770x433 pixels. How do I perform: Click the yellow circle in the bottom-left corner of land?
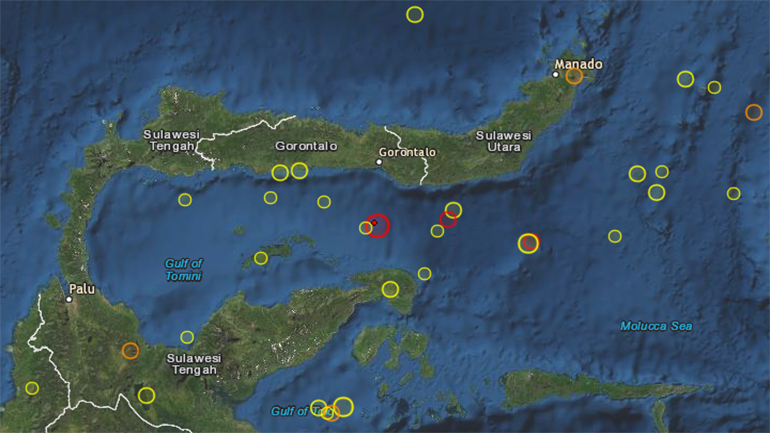pos(32,388)
